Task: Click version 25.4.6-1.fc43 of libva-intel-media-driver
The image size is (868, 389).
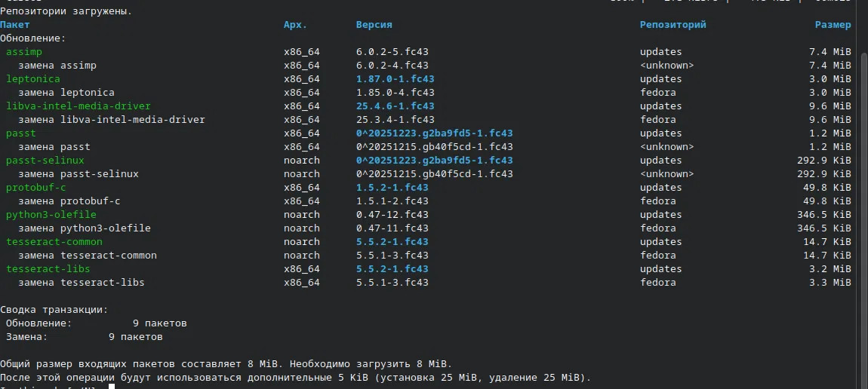Action: pyautogui.click(x=395, y=106)
